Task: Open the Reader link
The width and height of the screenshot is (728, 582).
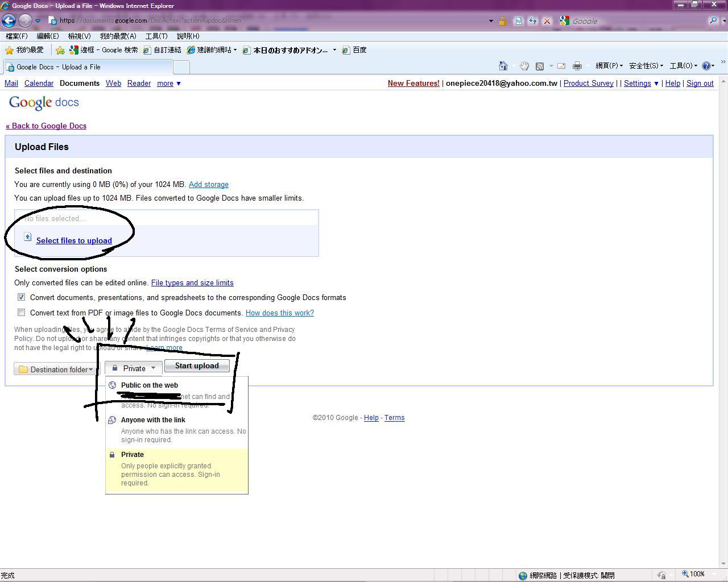Action: (x=139, y=83)
